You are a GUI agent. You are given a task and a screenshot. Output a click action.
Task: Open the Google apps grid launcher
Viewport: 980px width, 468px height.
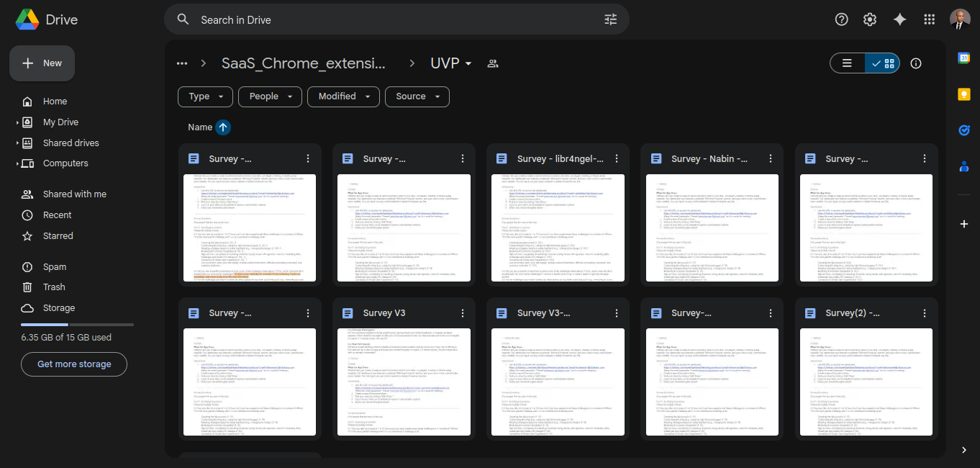click(929, 19)
